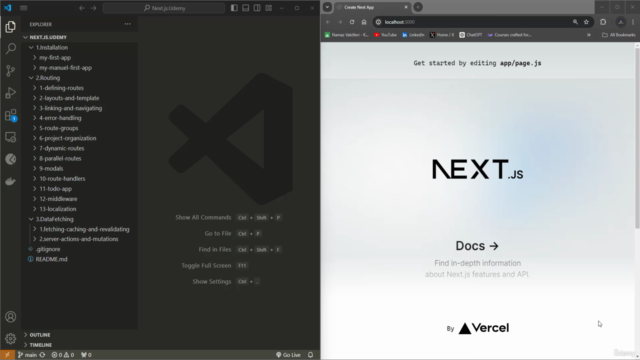The width and height of the screenshot is (640, 360).
Task: Expand my-manuel-first-app folder
Action: click(x=79, y=68)
